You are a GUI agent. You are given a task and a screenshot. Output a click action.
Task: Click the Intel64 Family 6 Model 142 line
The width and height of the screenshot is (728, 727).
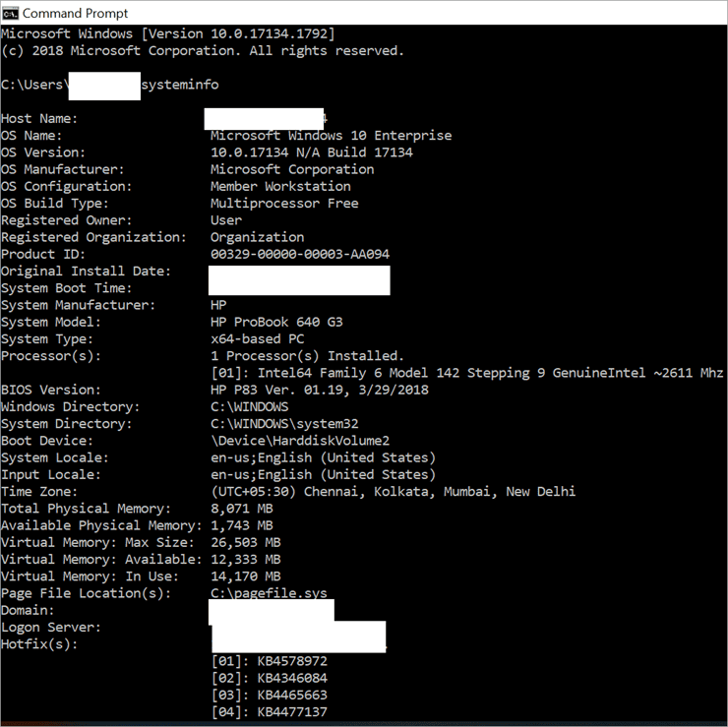(x=467, y=373)
